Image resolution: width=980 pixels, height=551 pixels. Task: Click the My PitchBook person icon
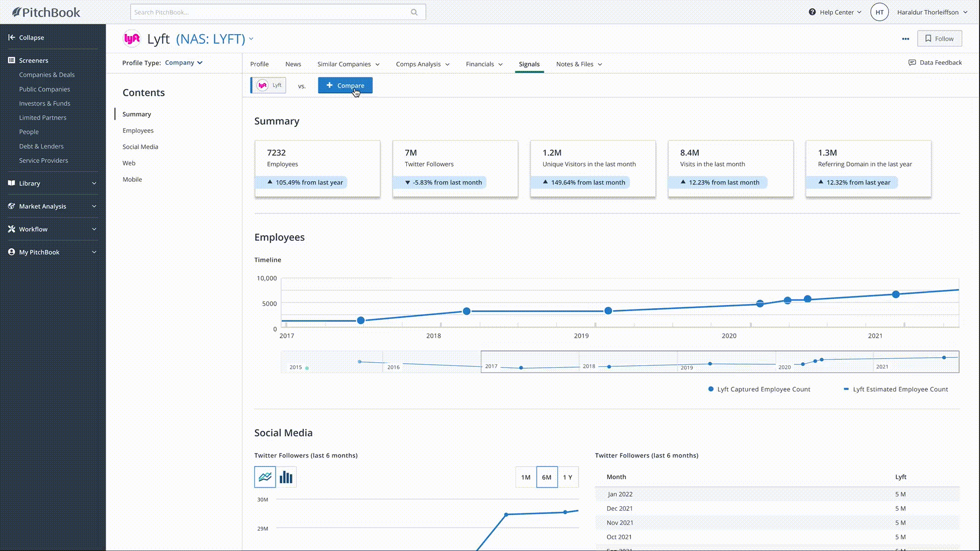[x=11, y=252]
